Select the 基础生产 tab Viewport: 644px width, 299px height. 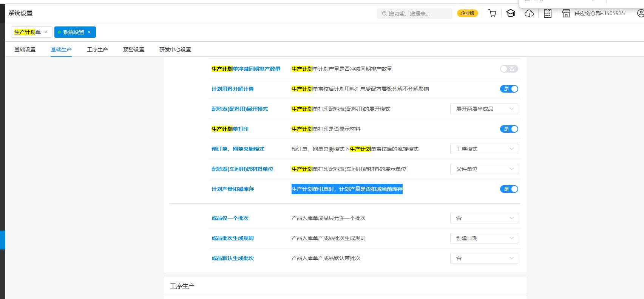(61, 50)
